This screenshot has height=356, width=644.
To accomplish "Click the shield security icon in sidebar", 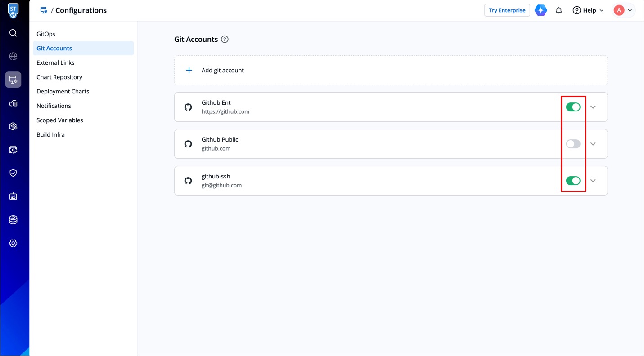I will 13,173.
